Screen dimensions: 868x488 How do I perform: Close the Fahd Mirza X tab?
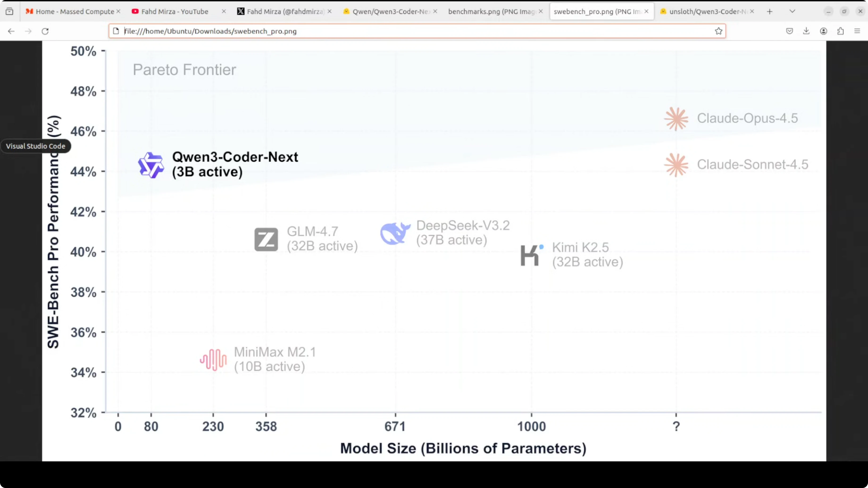(x=330, y=12)
